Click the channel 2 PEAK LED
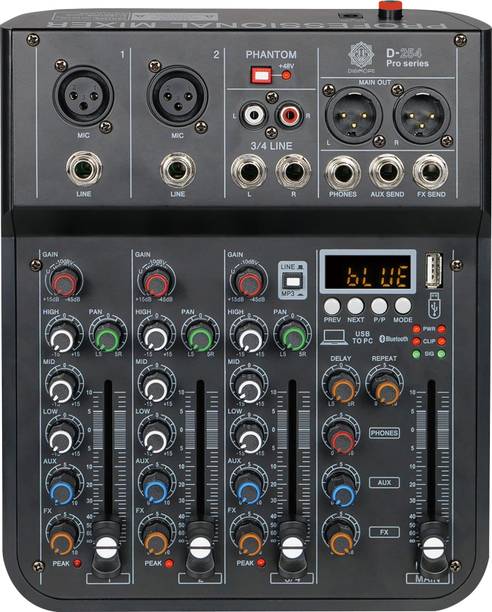492x612 pixels. point(169,563)
